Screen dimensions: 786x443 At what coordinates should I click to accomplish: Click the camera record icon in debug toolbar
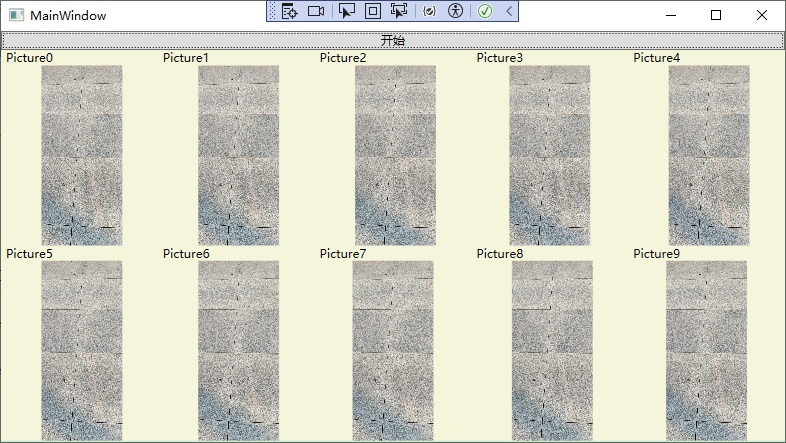316,11
